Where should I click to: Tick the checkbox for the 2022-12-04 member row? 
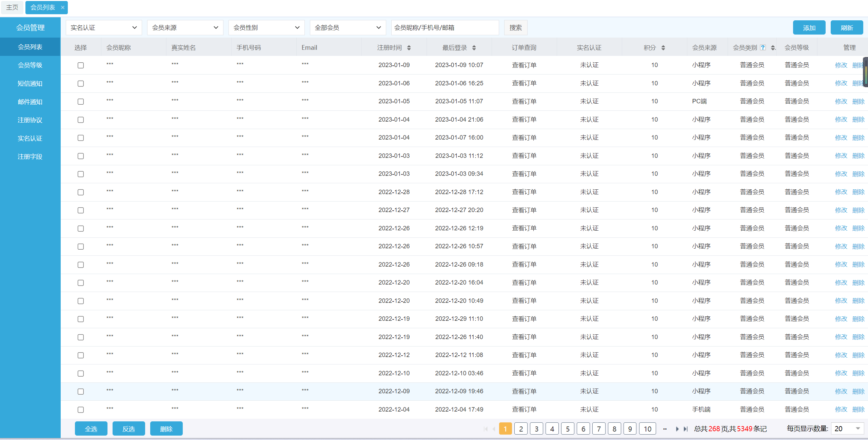click(81, 410)
